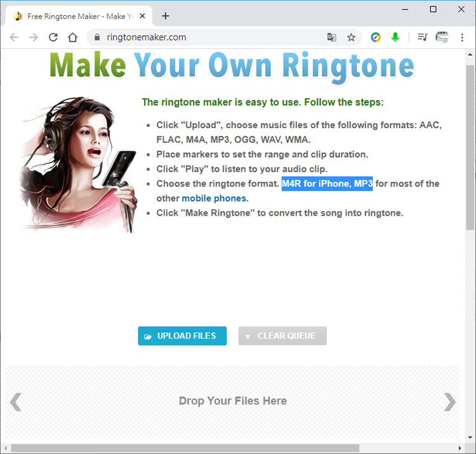Minimize the browser window
476x454 pixels.
405,10
